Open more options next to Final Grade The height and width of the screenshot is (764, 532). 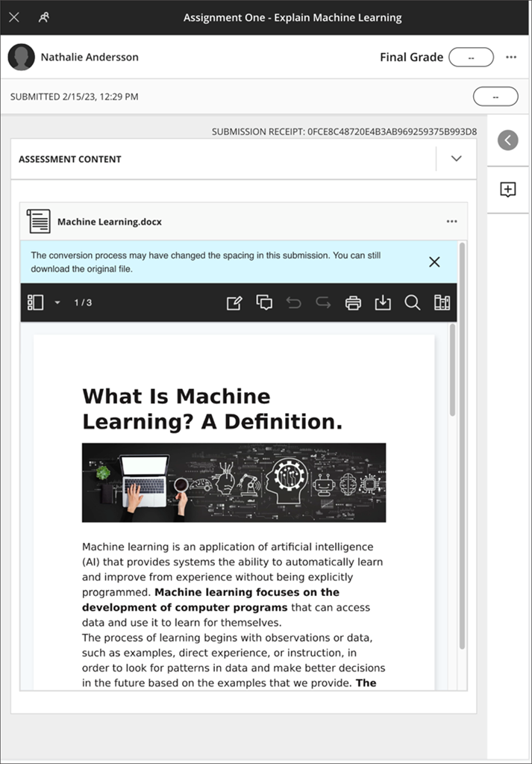click(511, 57)
